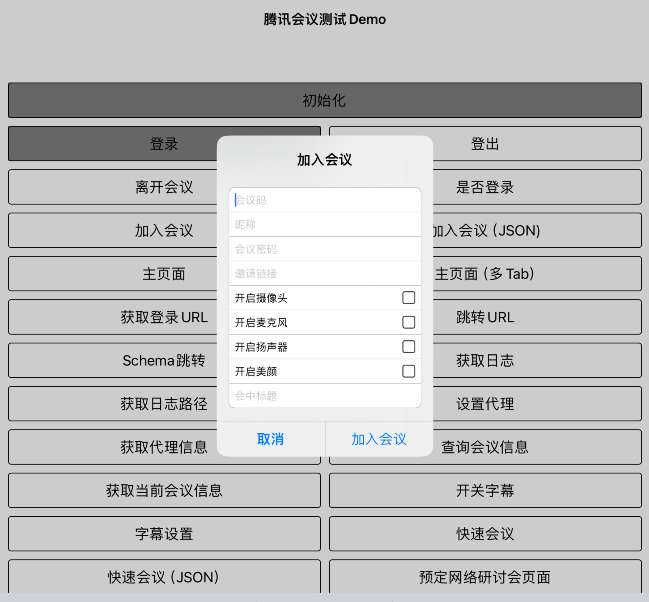
Task: Click the 登录 button
Action: coord(164,144)
